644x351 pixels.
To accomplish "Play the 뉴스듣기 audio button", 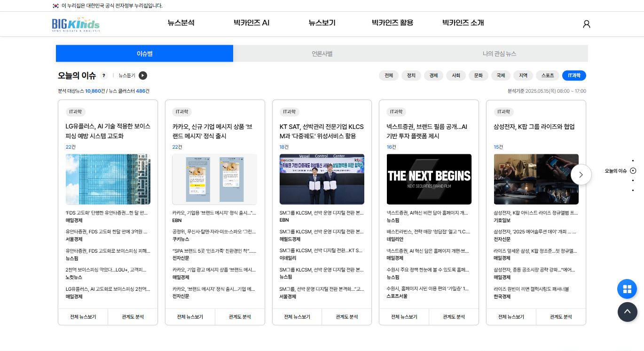I will (x=143, y=75).
